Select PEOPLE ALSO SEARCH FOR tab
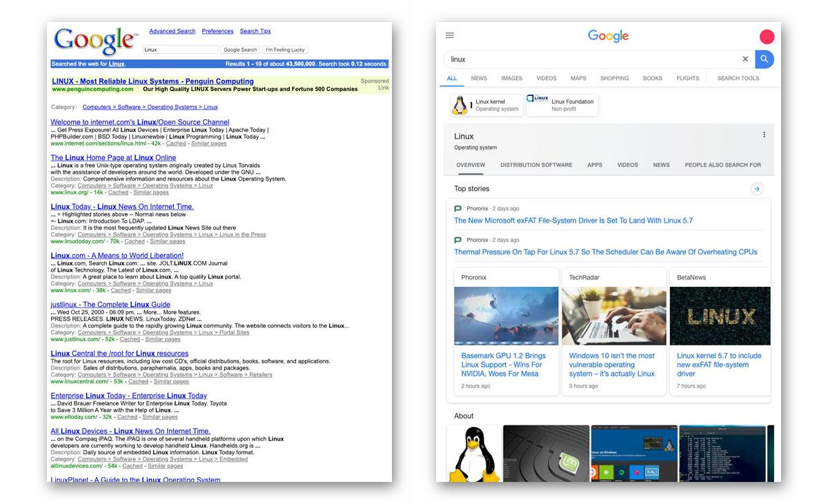The width and height of the screenshot is (828, 504). pos(722,165)
